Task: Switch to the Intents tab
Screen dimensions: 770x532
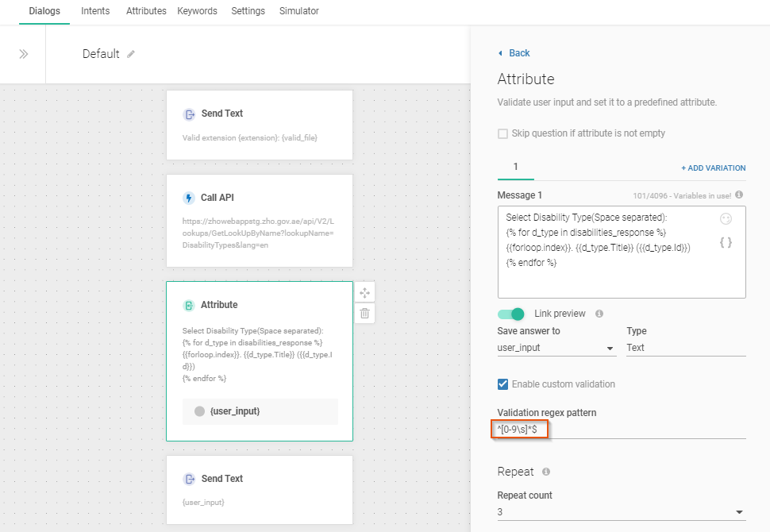Action: [95, 11]
